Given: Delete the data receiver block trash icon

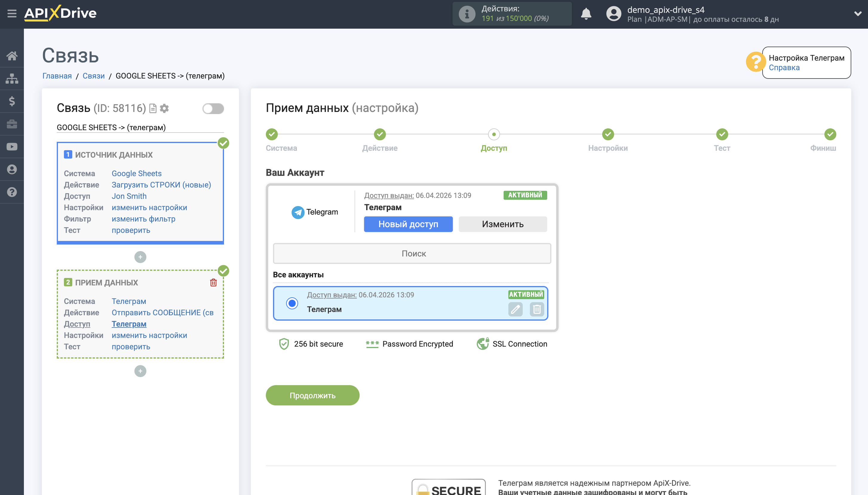Looking at the screenshot, I should pos(213,282).
